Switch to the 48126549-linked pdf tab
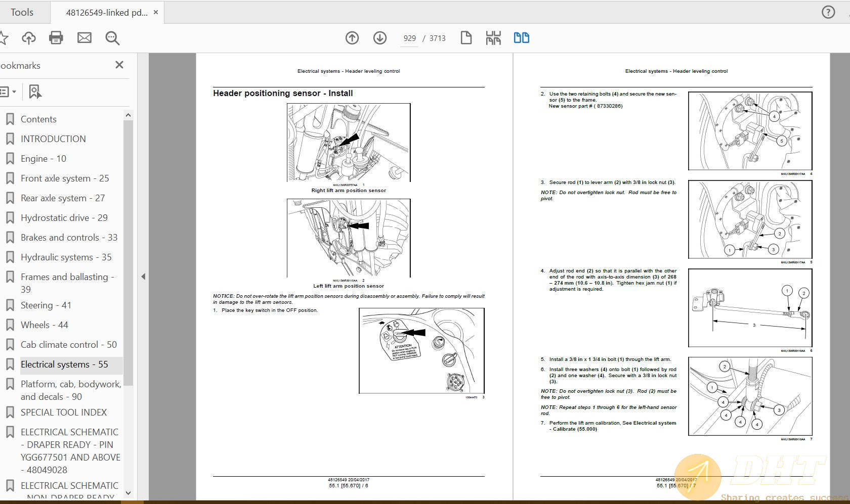The height and width of the screenshot is (504, 850). [106, 13]
